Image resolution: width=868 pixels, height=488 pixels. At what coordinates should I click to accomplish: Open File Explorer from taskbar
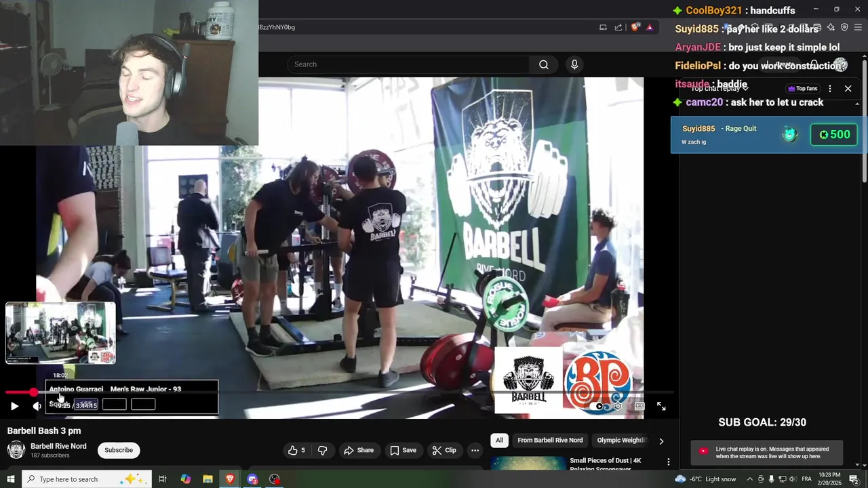click(x=208, y=479)
